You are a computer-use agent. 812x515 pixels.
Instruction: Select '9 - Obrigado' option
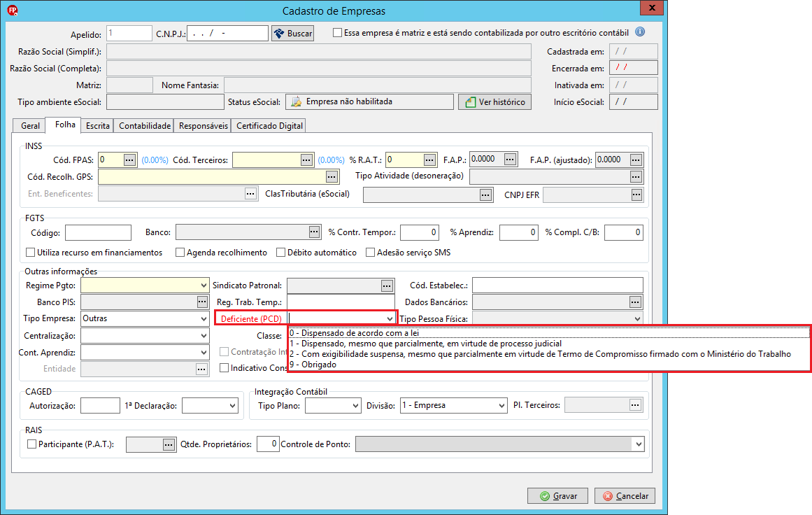coord(549,365)
